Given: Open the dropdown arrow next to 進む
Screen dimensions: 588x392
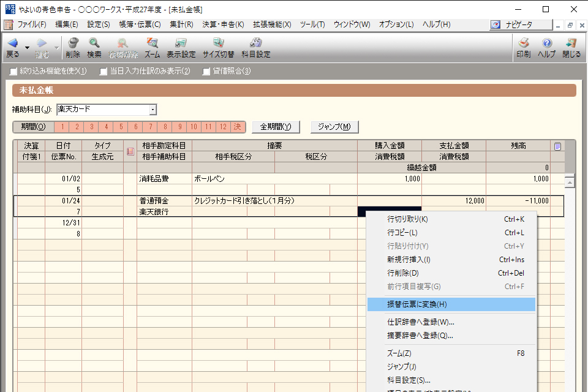Looking at the screenshot, I should coord(56,48).
